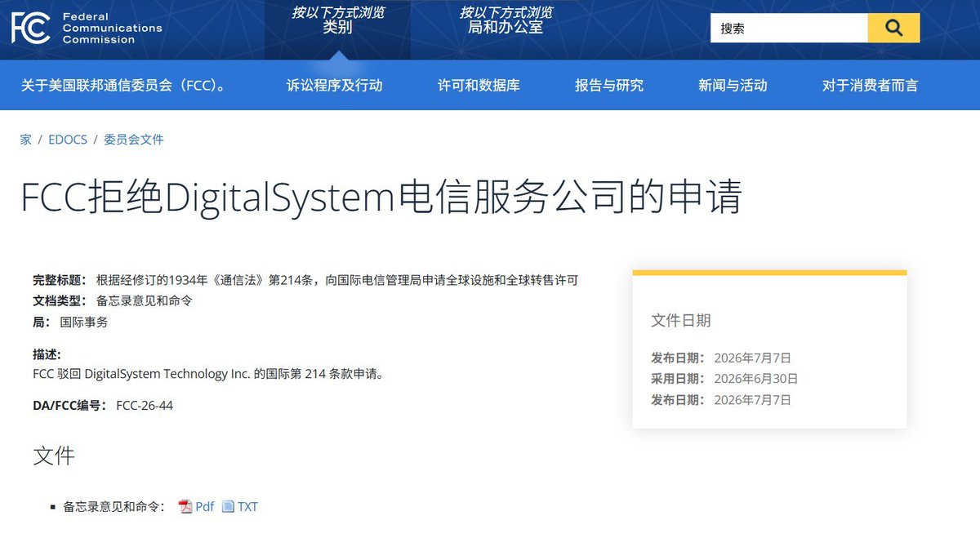Open the Pdf document link
Viewport: 980px width, 538px height.
[205, 507]
